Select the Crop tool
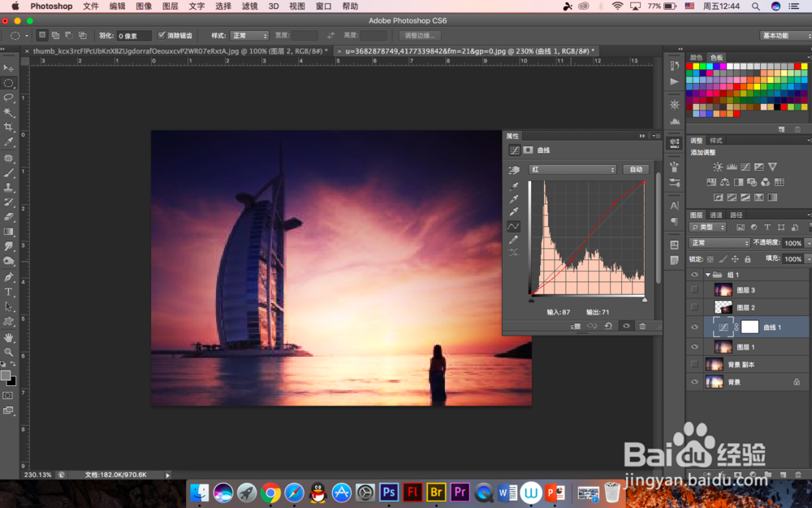 pos(8,127)
